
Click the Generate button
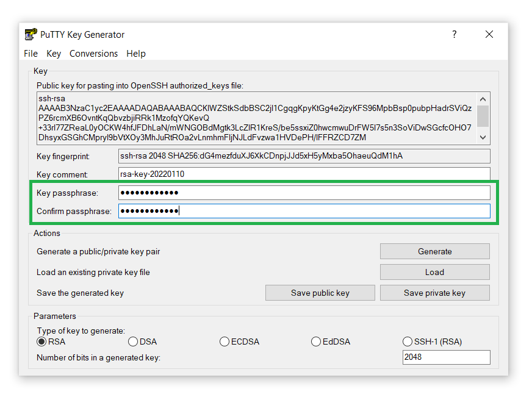[x=434, y=251]
